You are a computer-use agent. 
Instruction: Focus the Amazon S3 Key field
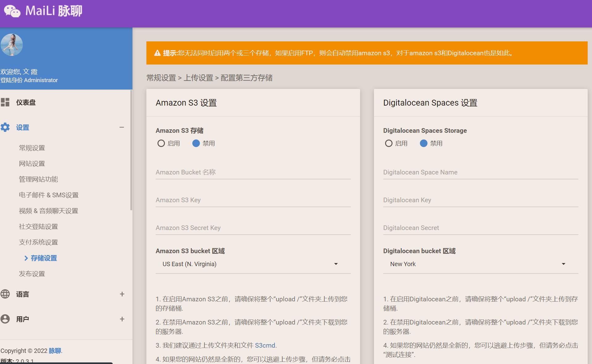click(x=253, y=200)
